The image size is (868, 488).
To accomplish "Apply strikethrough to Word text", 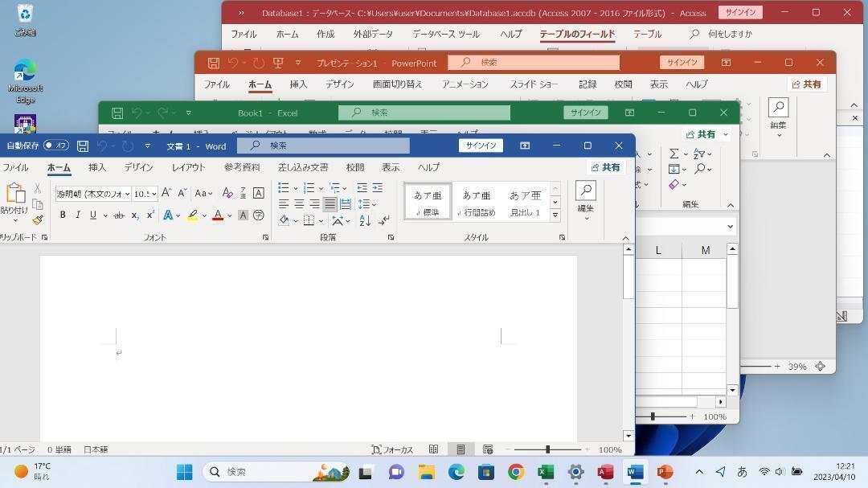I will pyautogui.click(x=118, y=215).
